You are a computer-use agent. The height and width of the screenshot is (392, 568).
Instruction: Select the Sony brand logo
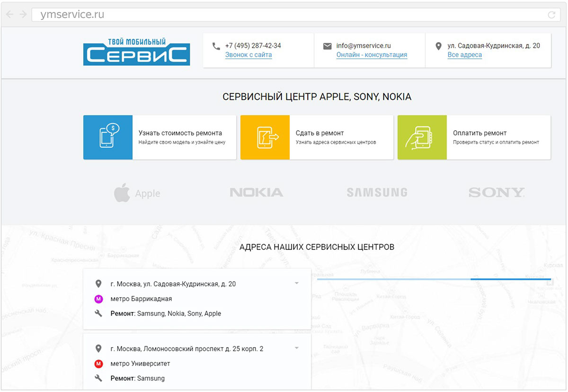(497, 193)
